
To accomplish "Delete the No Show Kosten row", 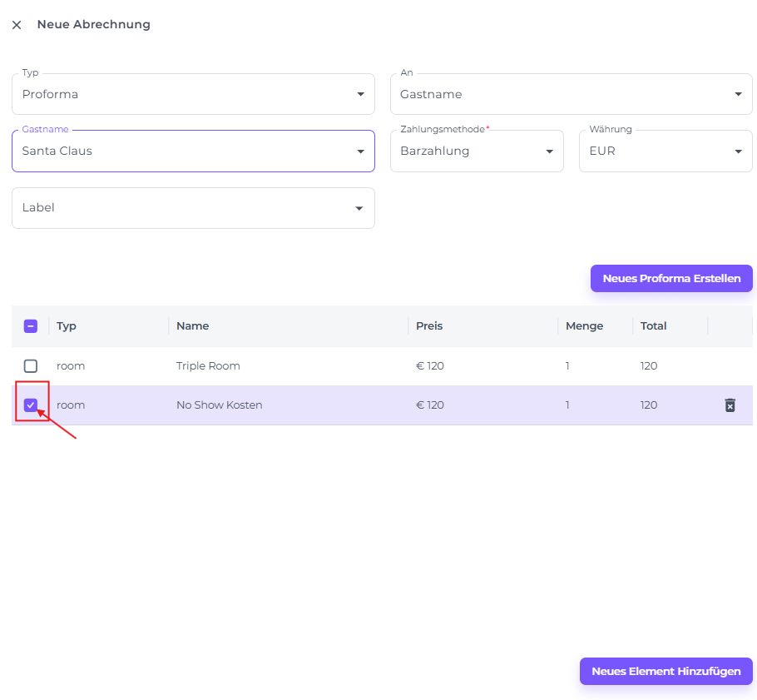I will [x=730, y=405].
